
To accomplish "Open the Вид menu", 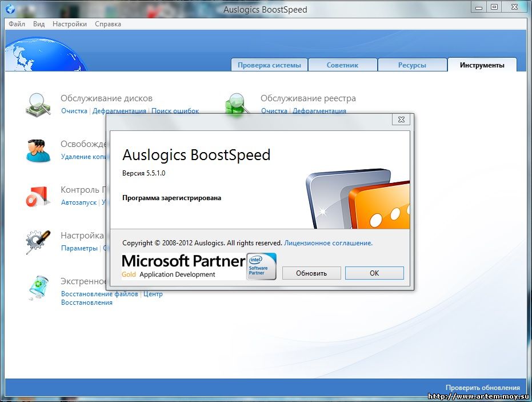I will click(39, 24).
